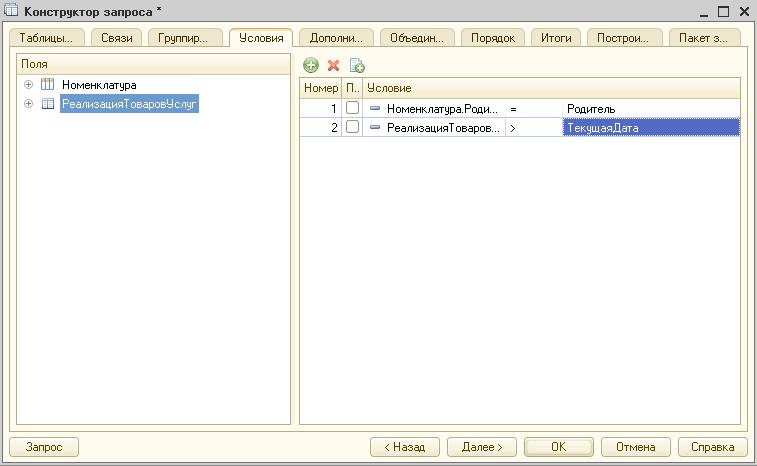This screenshot has width=757, height=466.
Task: Click the red delete condition icon
Action: 334,65
